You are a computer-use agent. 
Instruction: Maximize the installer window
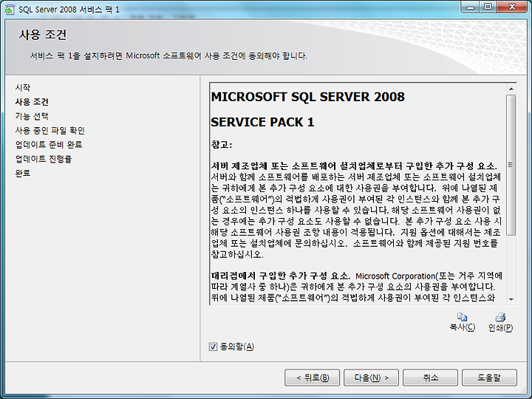(x=488, y=7)
